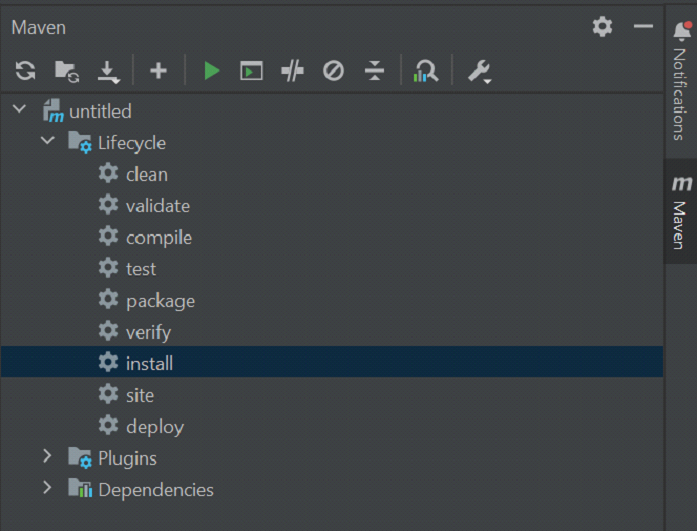Toggle Offline Mode in Maven toolbar
The image size is (697, 531).
tap(292, 71)
